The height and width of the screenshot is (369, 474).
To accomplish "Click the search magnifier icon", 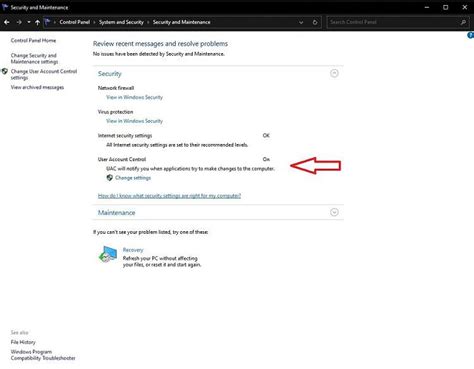I will (463, 22).
